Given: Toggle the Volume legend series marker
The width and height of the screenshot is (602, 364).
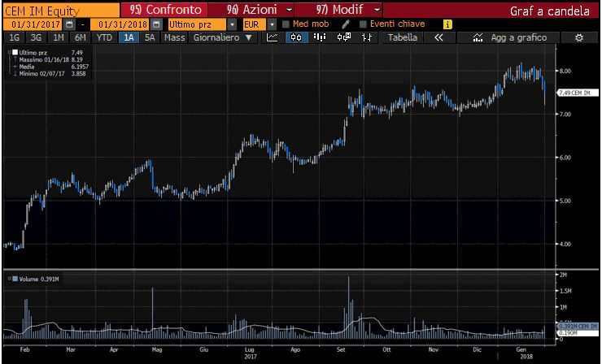Looking at the screenshot, I should 15,279.
